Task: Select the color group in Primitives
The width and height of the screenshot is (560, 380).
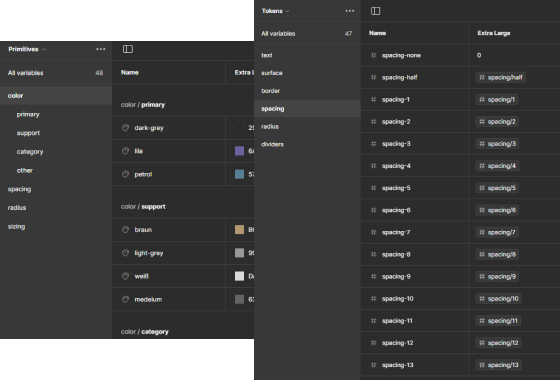Action: [x=56, y=96]
